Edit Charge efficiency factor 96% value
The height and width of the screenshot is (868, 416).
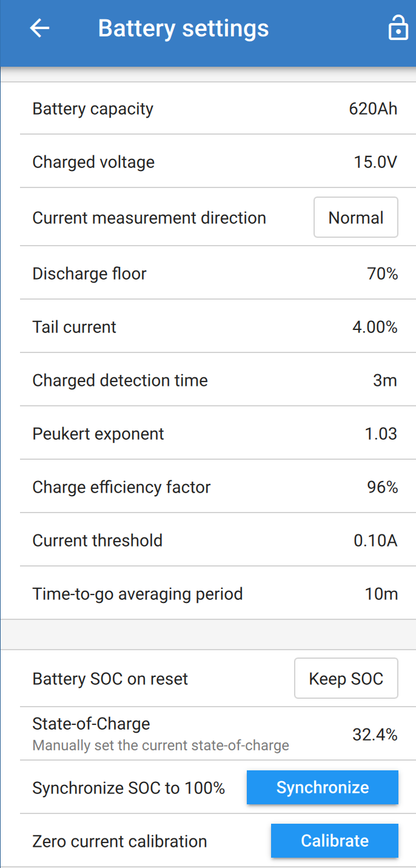383,487
